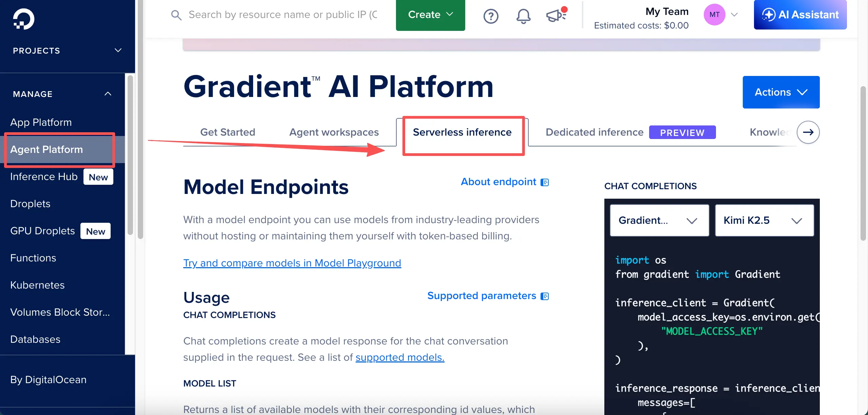Viewport: 868px width, 415px height.
Task: Click the MT team avatar
Action: coord(714,15)
